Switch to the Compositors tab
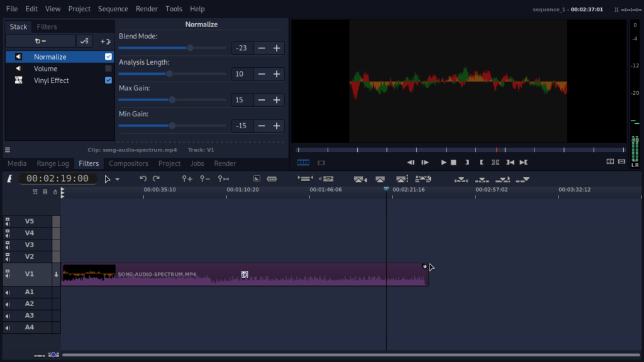This screenshot has width=644, height=362. pos(128,163)
